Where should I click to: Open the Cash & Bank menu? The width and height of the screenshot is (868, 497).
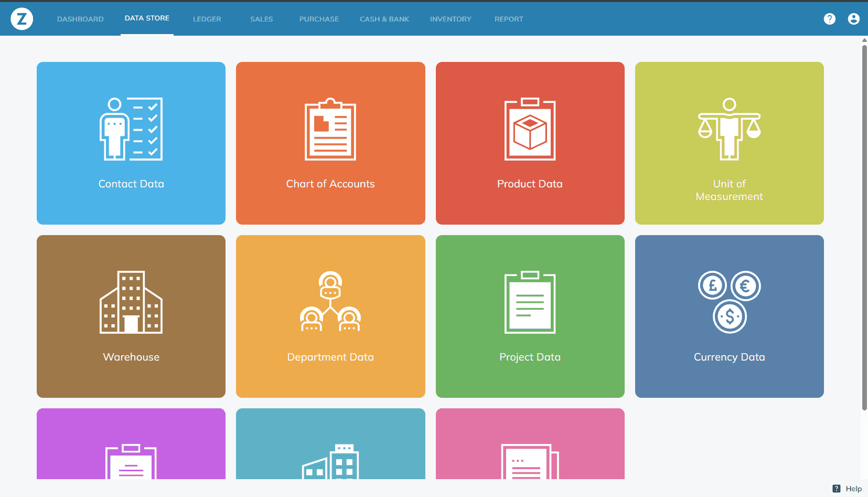[384, 19]
